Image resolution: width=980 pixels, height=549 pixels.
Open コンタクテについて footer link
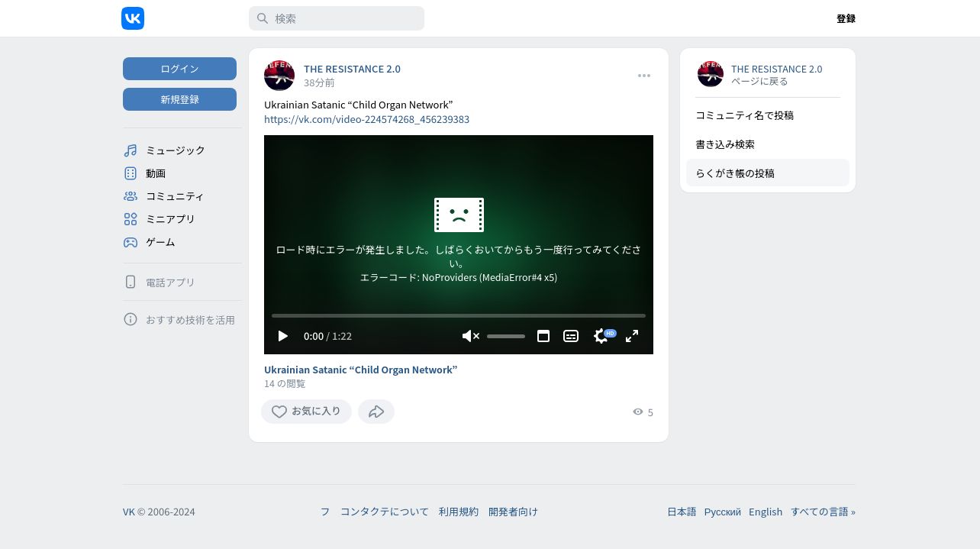point(385,512)
